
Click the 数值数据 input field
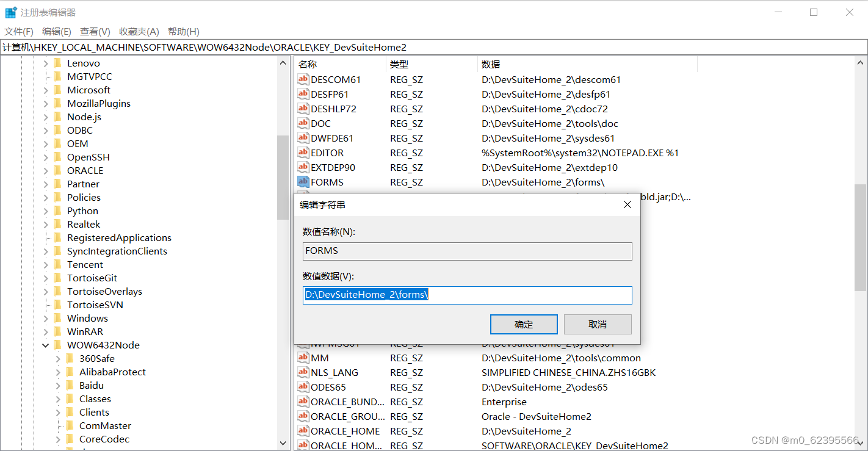coord(468,295)
